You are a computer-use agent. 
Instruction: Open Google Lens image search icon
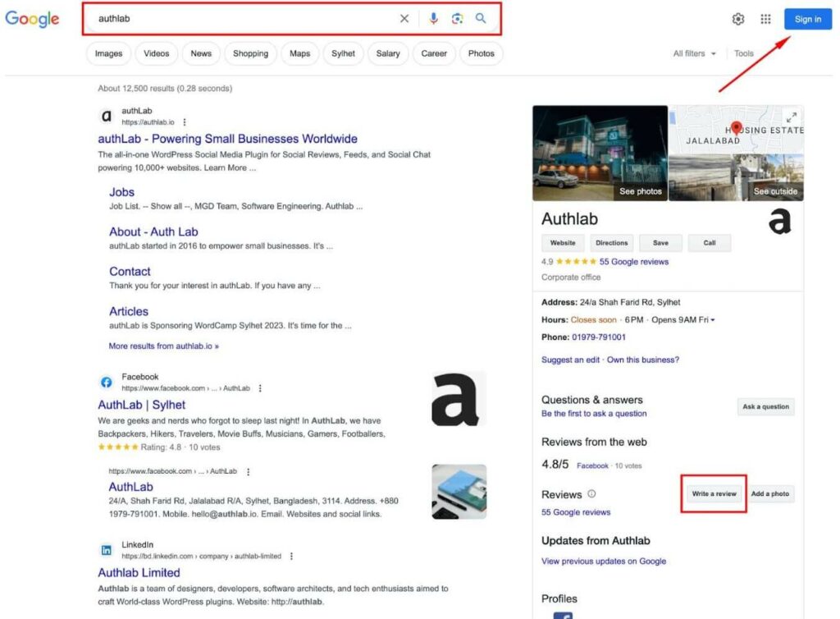click(457, 19)
